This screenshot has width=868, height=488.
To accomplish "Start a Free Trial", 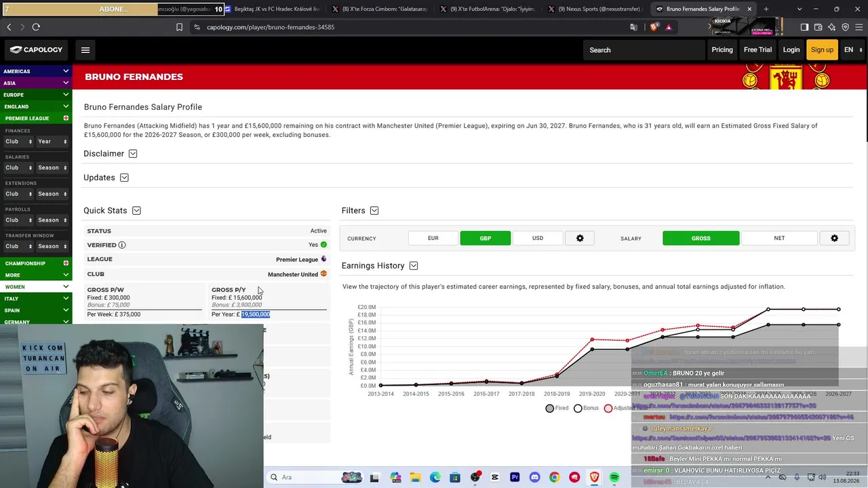I will tap(757, 49).
